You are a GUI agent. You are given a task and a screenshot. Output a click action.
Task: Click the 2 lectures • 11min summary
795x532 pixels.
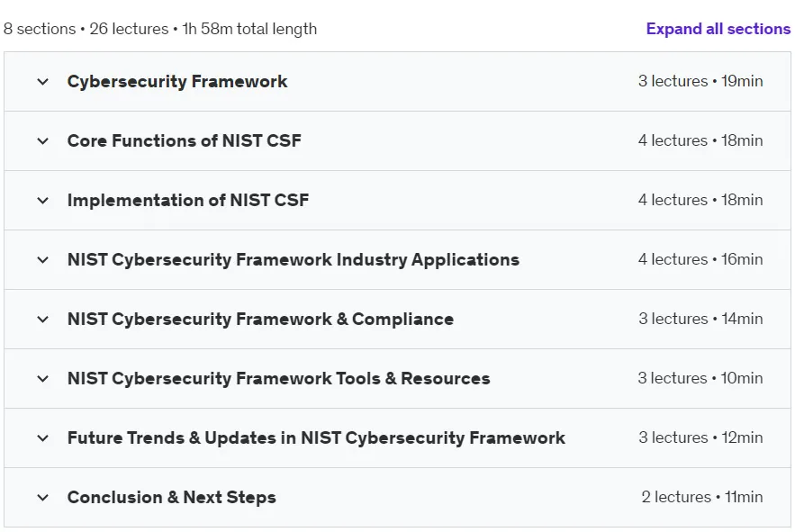tap(701, 497)
